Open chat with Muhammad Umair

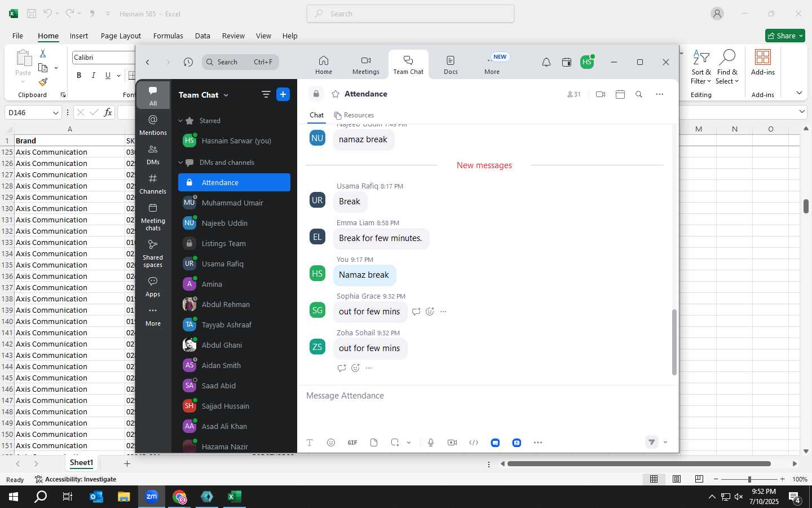coord(234,203)
